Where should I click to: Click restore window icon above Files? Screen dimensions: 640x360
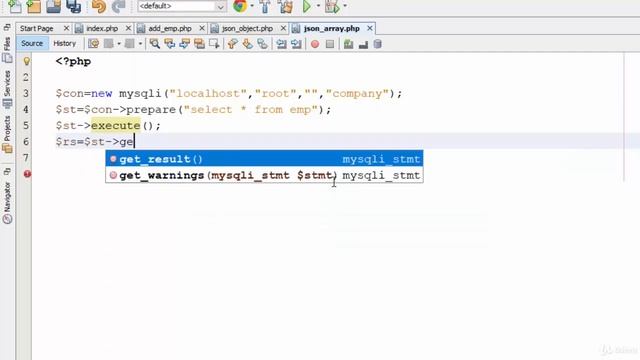[7, 28]
